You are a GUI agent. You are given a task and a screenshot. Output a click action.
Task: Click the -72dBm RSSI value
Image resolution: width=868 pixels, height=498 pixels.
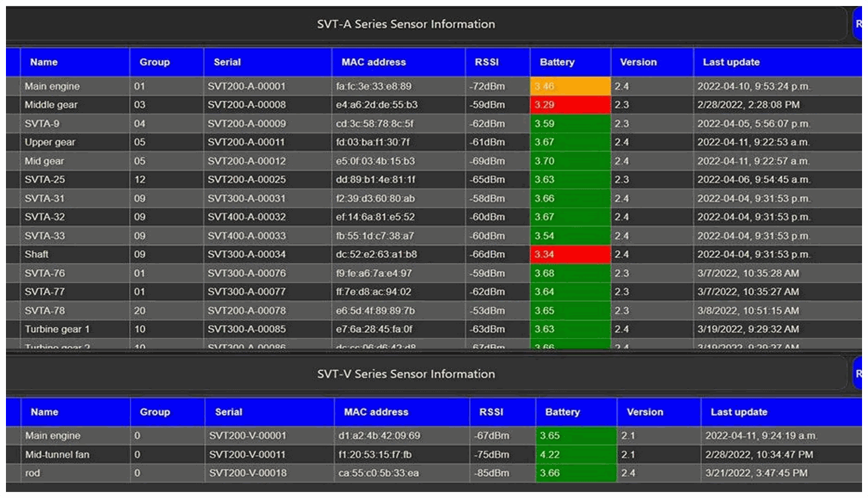click(x=487, y=86)
